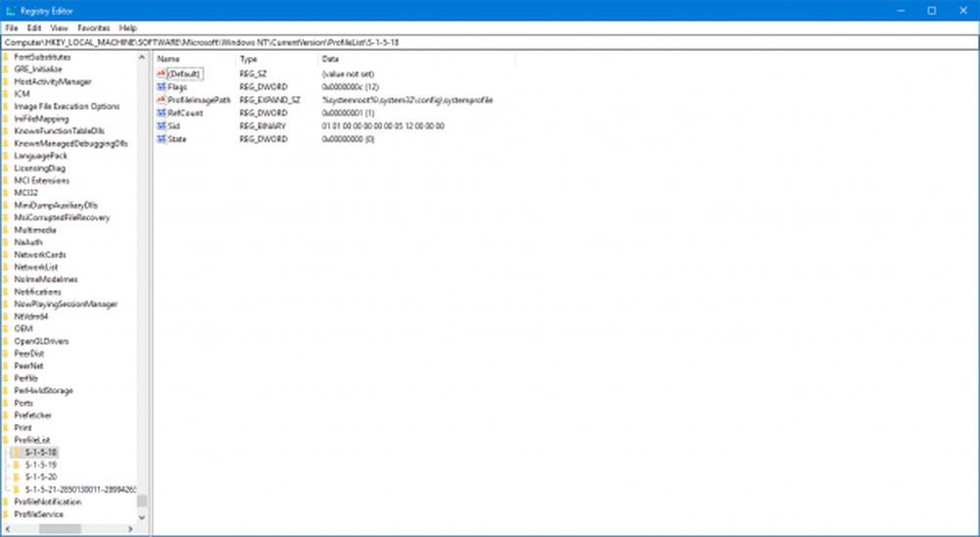The height and width of the screenshot is (537, 980).
Task: Click the Name column header
Action: tap(169, 60)
